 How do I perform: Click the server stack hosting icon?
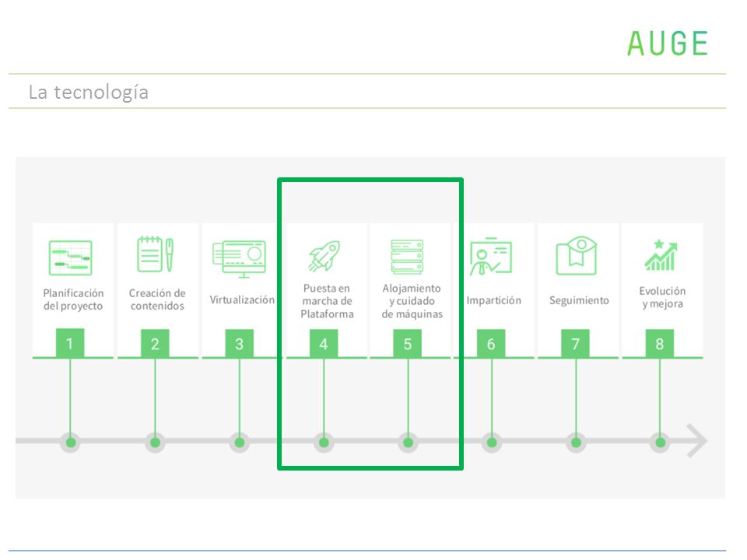tap(407, 257)
